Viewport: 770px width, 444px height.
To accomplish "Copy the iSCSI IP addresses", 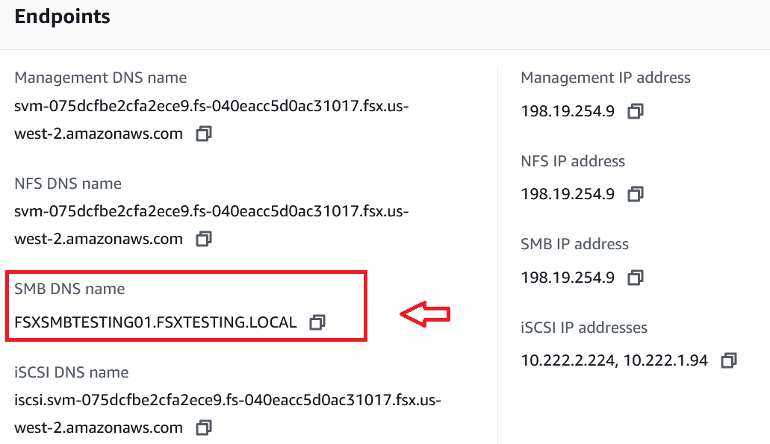I will pyautogui.click(x=729, y=360).
